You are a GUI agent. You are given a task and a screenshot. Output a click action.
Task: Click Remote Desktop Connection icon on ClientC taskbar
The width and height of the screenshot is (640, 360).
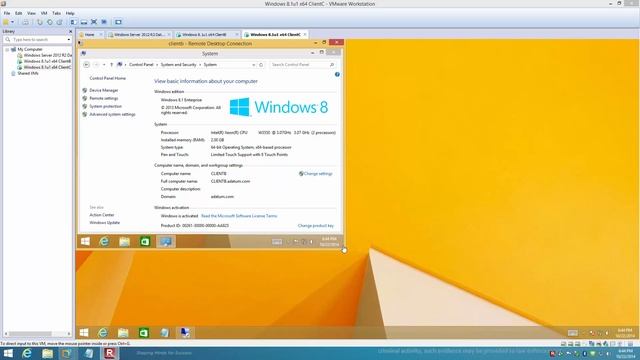pyautogui.click(x=185, y=333)
